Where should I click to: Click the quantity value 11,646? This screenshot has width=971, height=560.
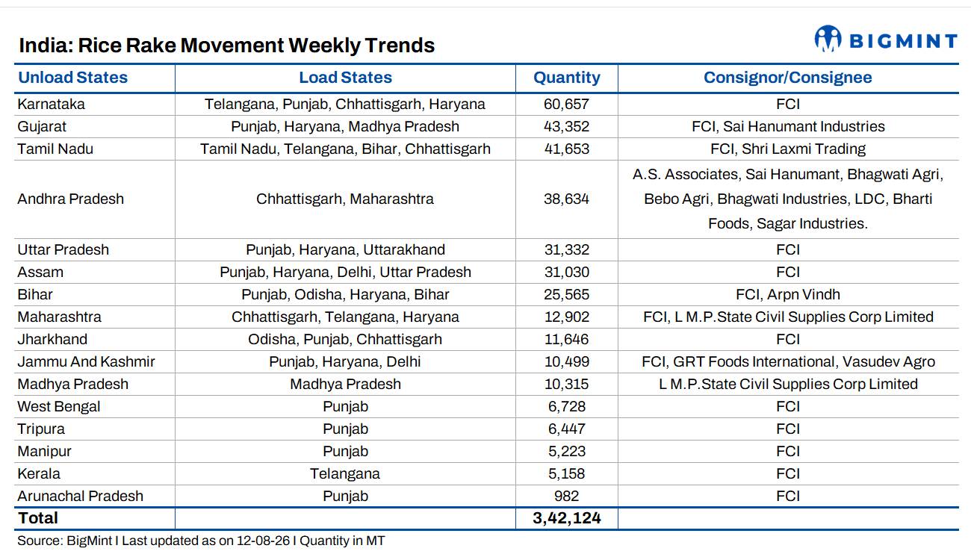pos(567,339)
